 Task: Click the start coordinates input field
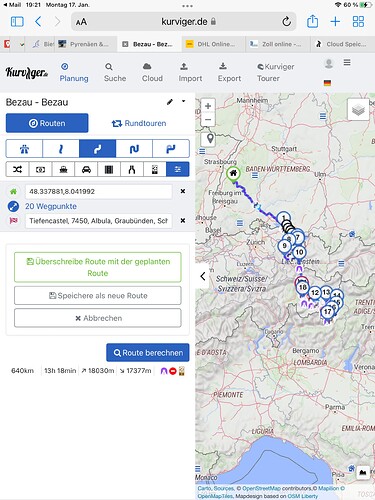pos(99,192)
